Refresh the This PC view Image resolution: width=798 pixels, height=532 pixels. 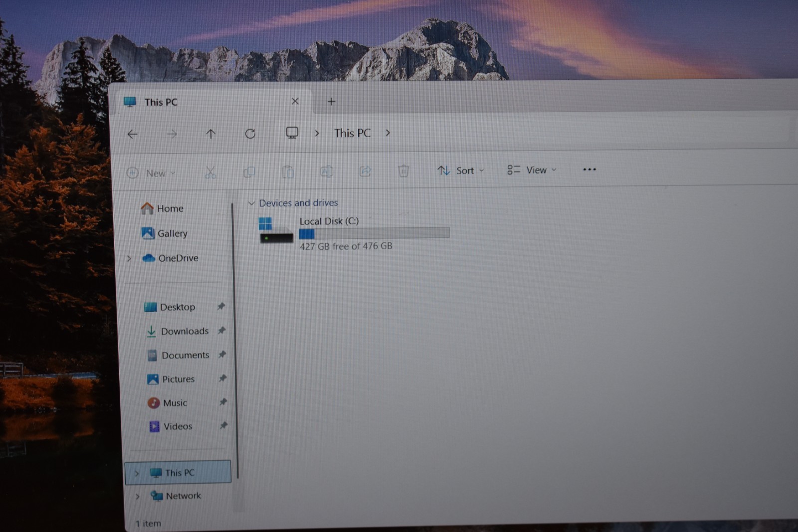coord(250,133)
